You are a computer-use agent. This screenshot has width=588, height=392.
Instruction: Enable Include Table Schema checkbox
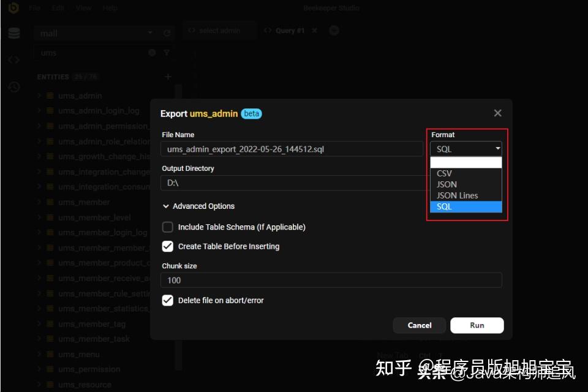168,227
